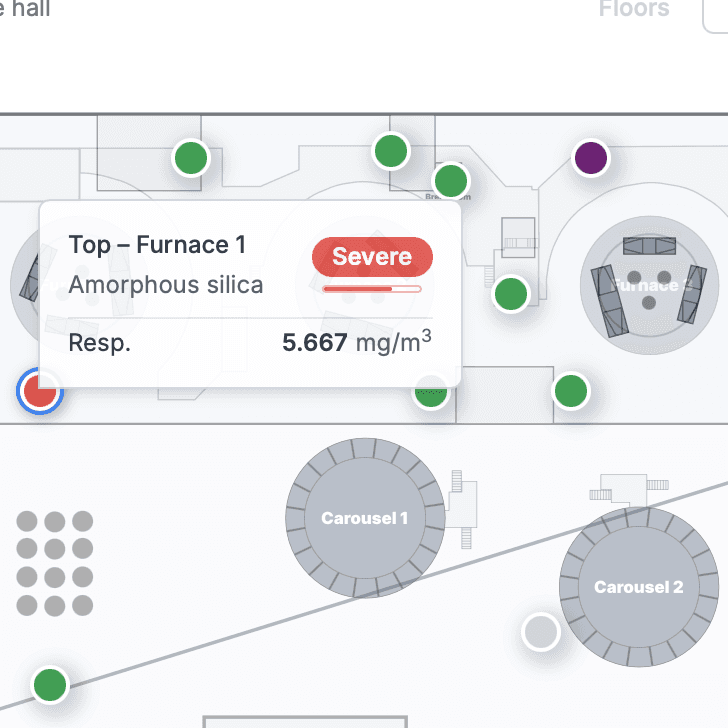Click the Top – Furnace 1 tooltip title
The image size is (728, 728).
[x=157, y=245]
